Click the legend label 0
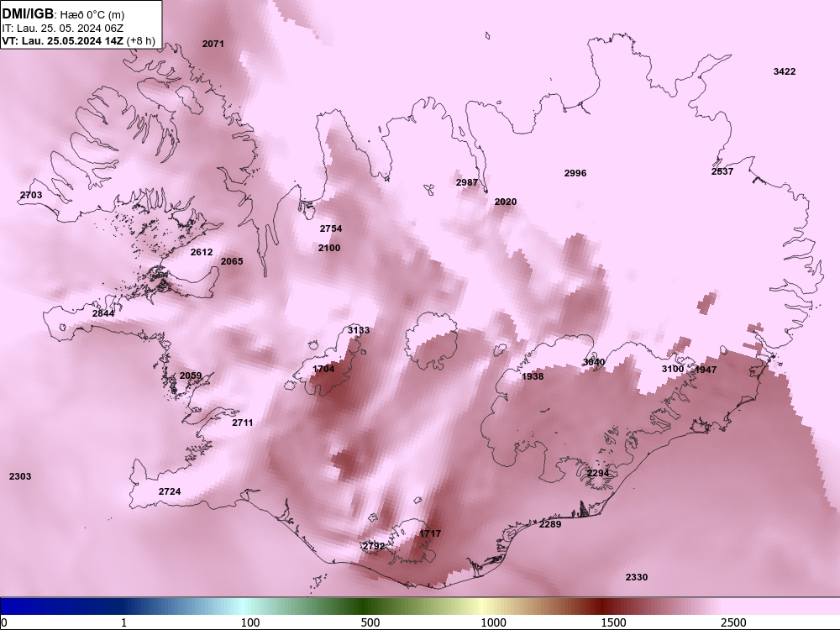 (5, 622)
